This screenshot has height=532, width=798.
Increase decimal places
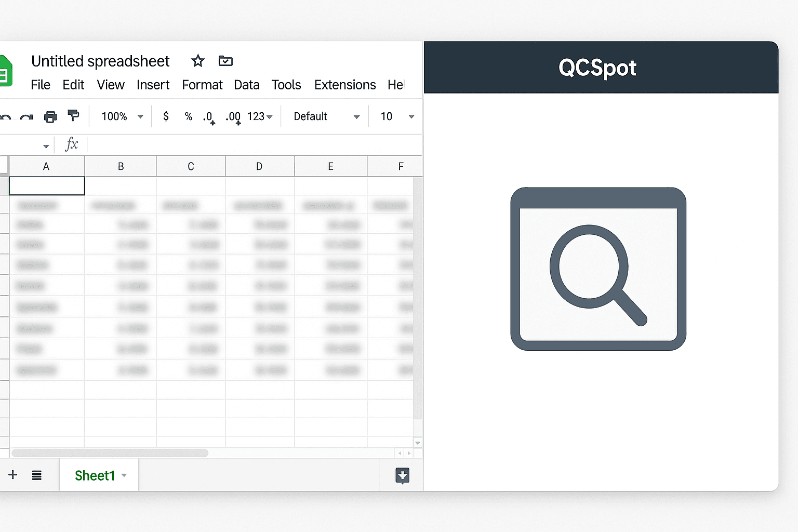pos(233,117)
